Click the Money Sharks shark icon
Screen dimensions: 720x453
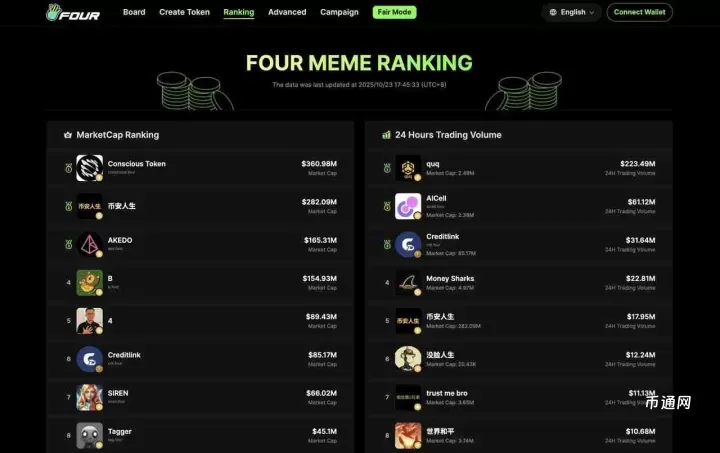click(408, 283)
